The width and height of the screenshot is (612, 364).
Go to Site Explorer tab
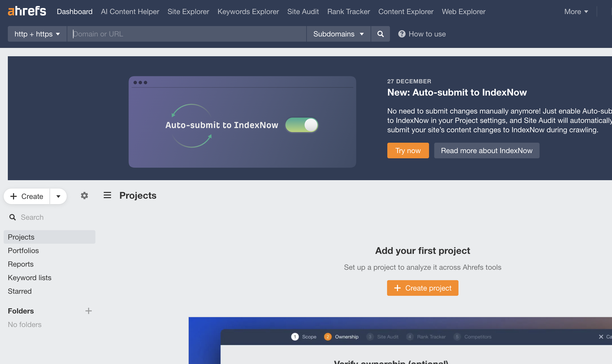click(x=188, y=11)
